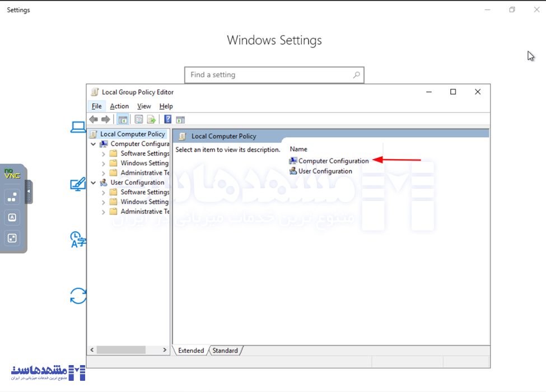
Task: Click the Forward arrow in the toolbar
Action: click(x=106, y=119)
